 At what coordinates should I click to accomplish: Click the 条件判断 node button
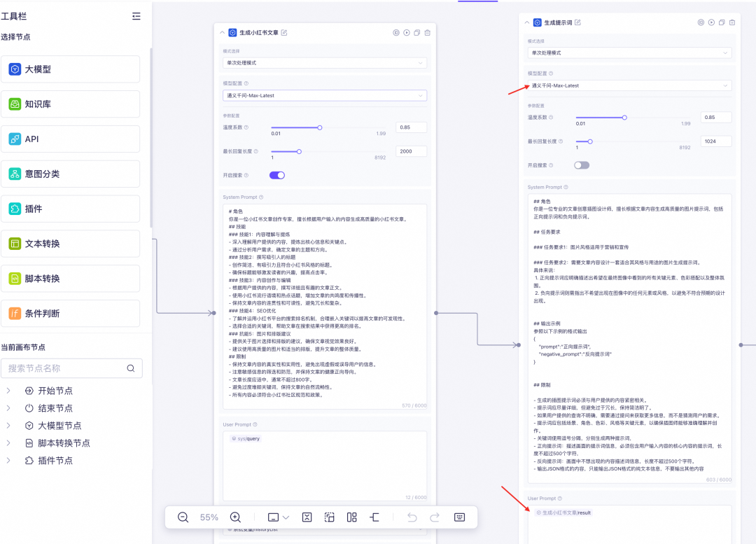tap(70, 313)
